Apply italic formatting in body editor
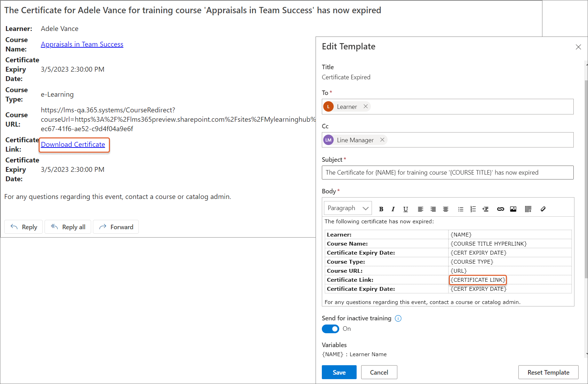Image resolution: width=588 pixels, height=384 pixels. pyautogui.click(x=393, y=209)
